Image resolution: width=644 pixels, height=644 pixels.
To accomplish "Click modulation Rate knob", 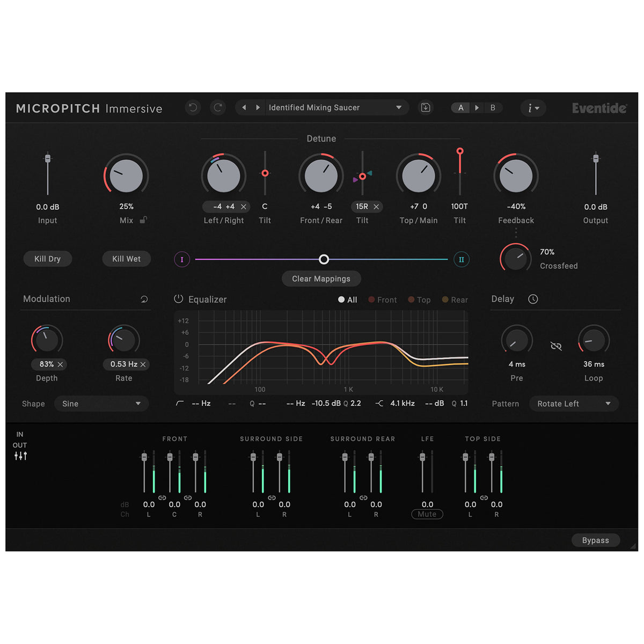I will [124, 340].
